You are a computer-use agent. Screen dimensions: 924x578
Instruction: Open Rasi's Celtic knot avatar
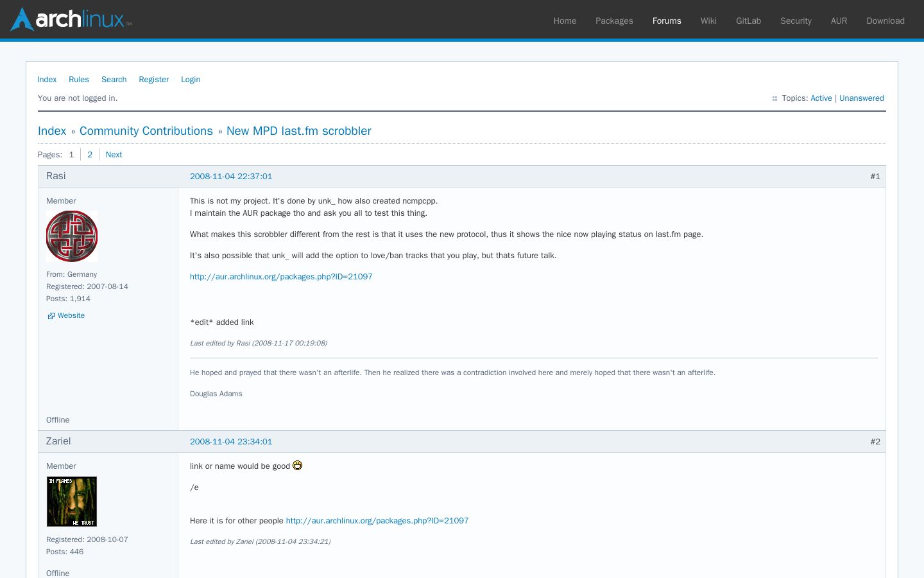click(x=72, y=236)
